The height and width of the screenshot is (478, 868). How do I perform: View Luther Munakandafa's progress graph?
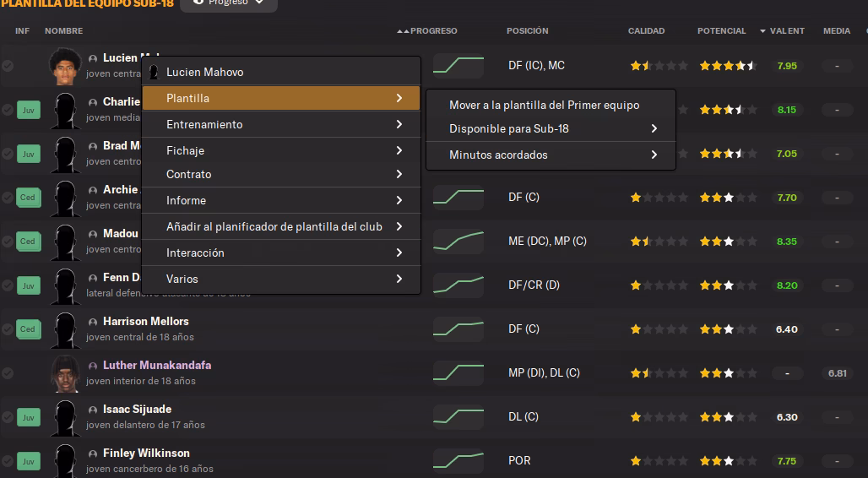coord(458,372)
